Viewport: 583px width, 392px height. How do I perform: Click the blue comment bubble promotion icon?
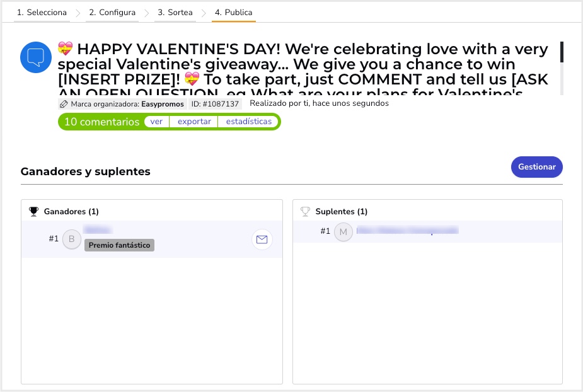[x=35, y=57]
